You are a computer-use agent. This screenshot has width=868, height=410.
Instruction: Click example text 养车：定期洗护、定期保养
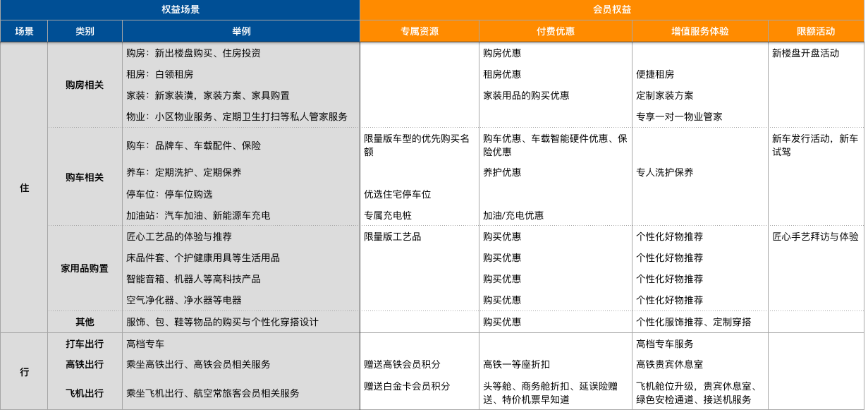pos(184,172)
